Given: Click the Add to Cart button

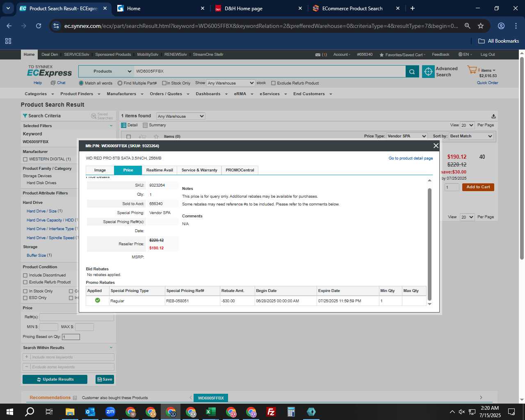Looking at the screenshot, I should [478, 187].
